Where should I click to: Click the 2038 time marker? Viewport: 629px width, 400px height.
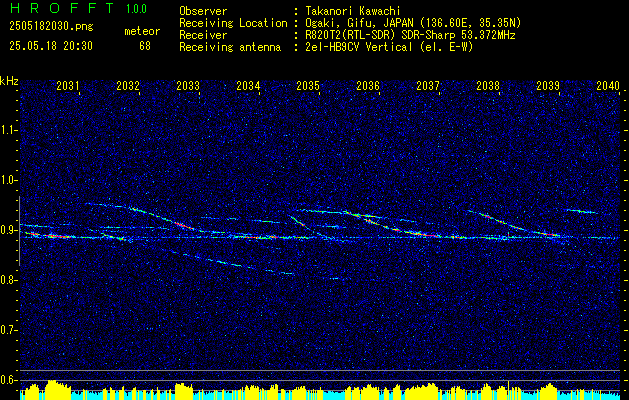[488, 85]
